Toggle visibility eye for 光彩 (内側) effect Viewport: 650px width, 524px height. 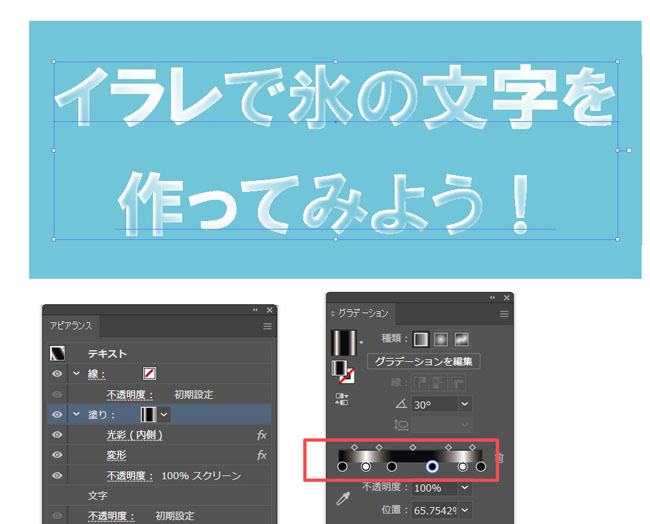tap(57, 434)
